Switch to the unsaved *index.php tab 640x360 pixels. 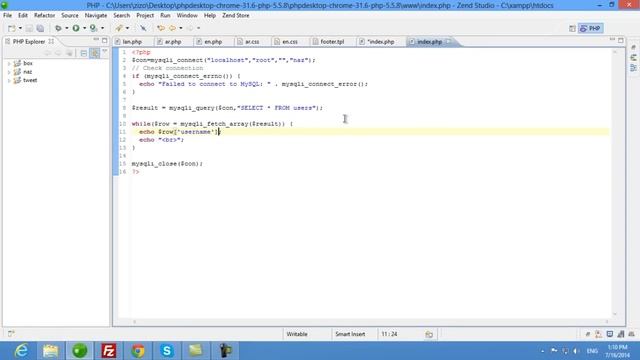click(x=381, y=42)
